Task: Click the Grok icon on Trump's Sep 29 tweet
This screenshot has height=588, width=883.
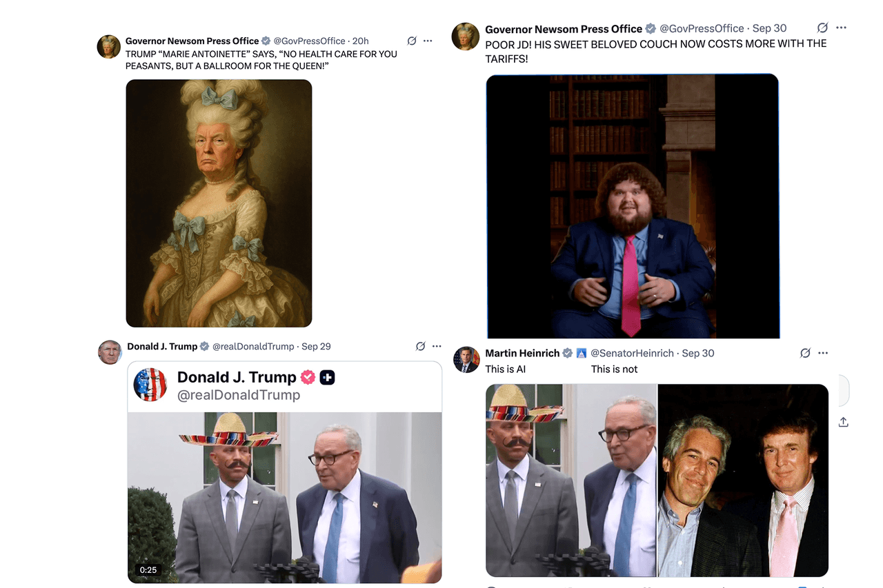Action: [420, 345]
